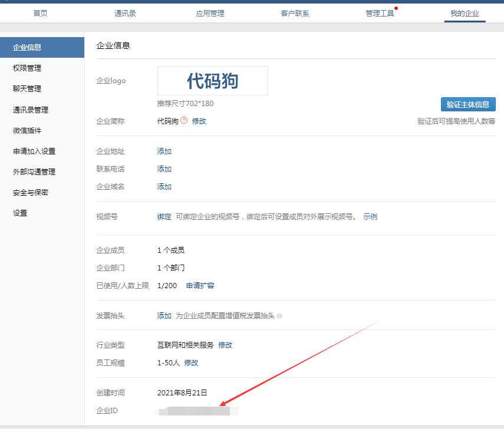Open the 客户联系 tab
The height and width of the screenshot is (429, 504).
tap(295, 13)
